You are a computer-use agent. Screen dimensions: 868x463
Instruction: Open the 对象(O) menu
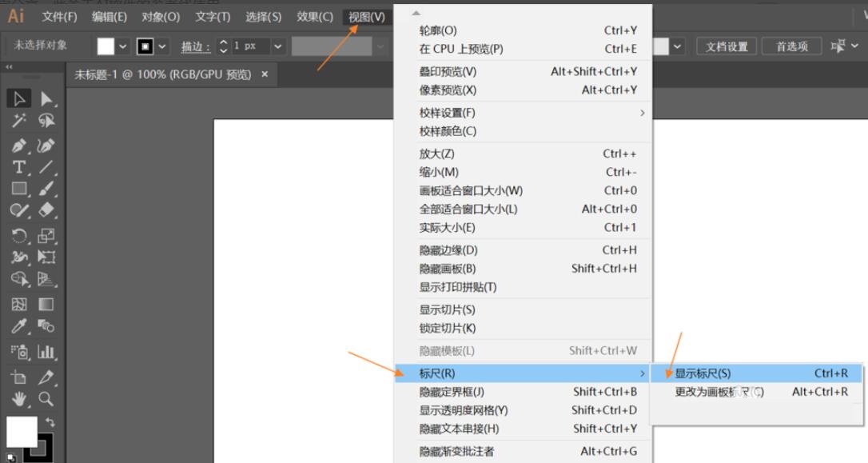click(161, 17)
